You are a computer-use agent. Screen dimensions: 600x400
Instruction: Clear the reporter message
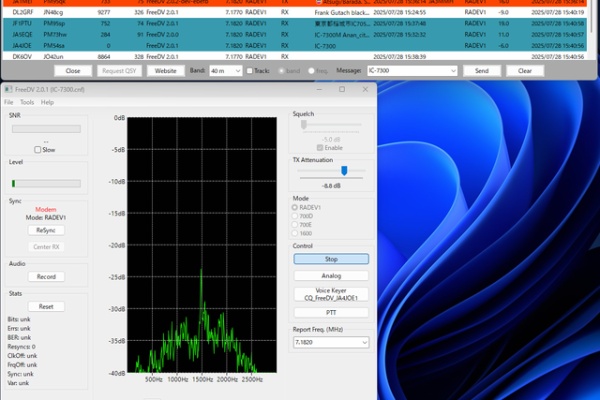click(x=525, y=71)
